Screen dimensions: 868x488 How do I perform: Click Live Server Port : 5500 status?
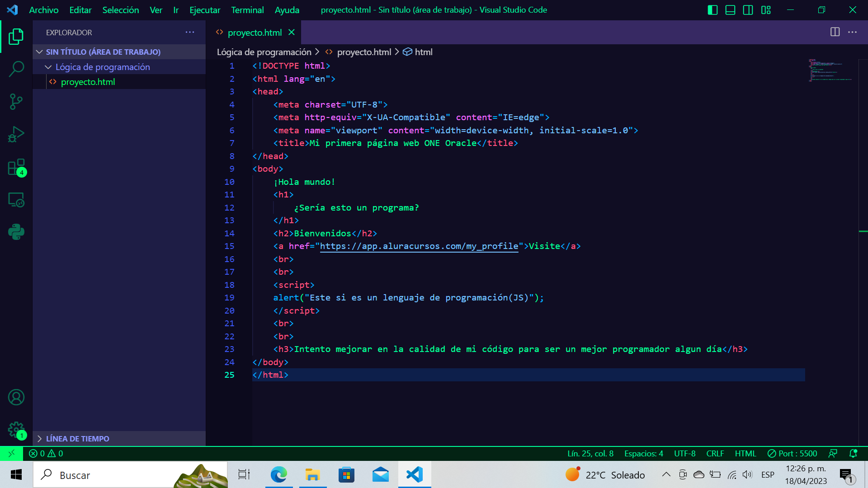(x=793, y=453)
